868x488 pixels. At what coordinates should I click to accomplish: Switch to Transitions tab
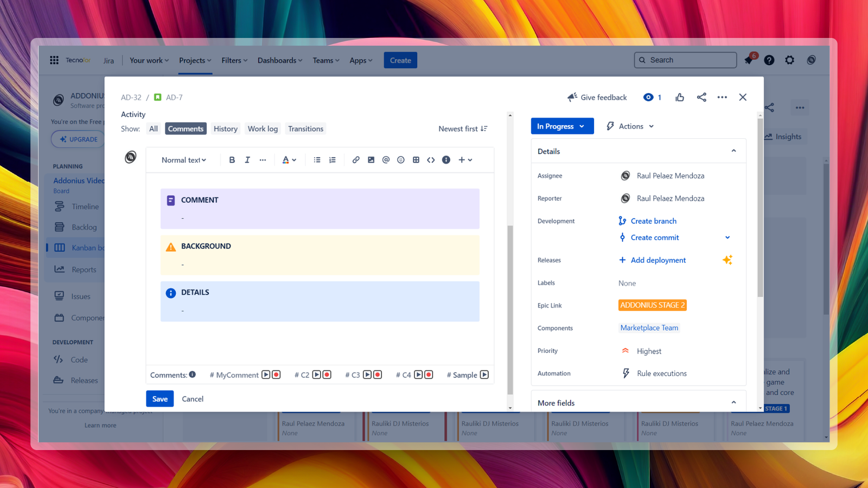tap(305, 129)
